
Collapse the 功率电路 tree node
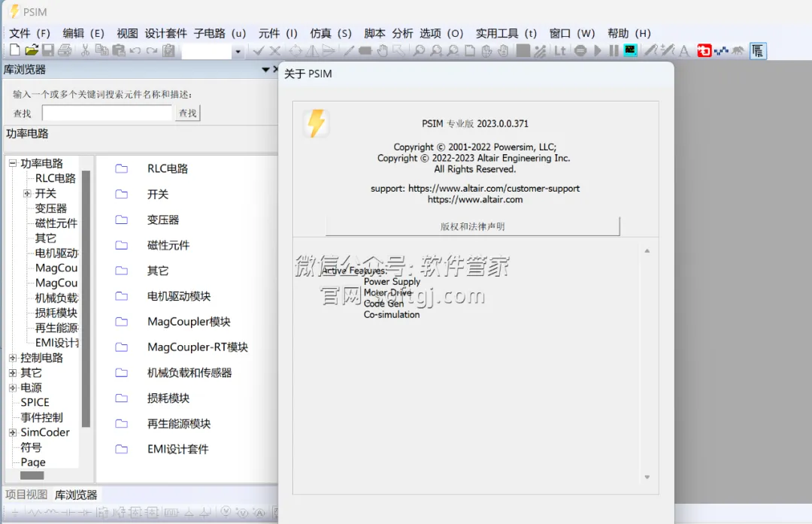click(13, 163)
